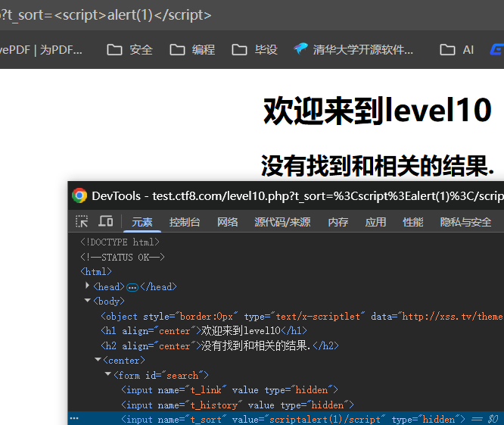Screen dimensions: 504x425
Task: Switch to the 性能 tab
Action: pyautogui.click(x=412, y=222)
